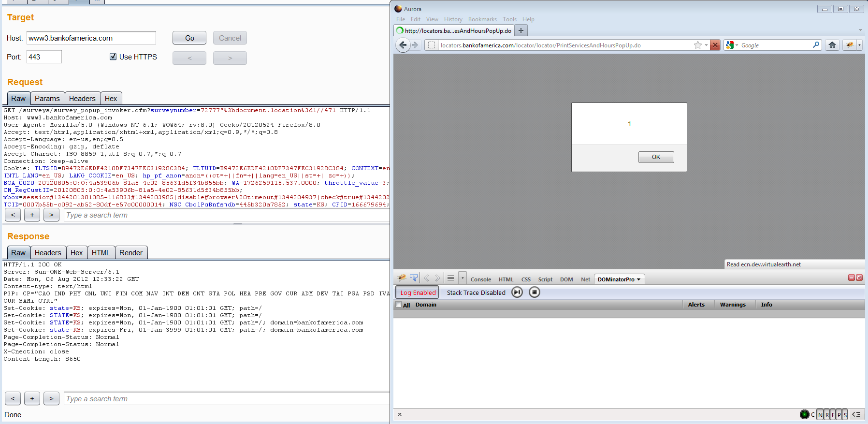Click the Firebug bug icon in panel toolbar
Viewport: 868px width, 424px height.
click(x=402, y=278)
